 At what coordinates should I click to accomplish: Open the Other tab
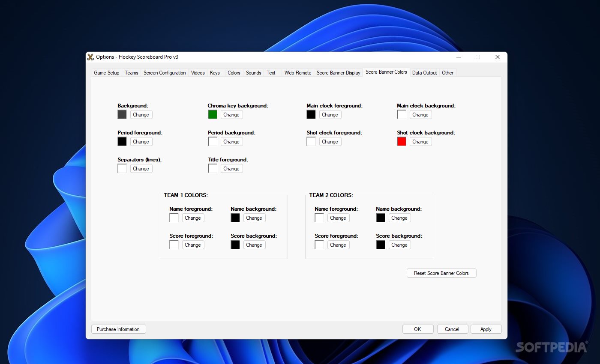(x=448, y=73)
